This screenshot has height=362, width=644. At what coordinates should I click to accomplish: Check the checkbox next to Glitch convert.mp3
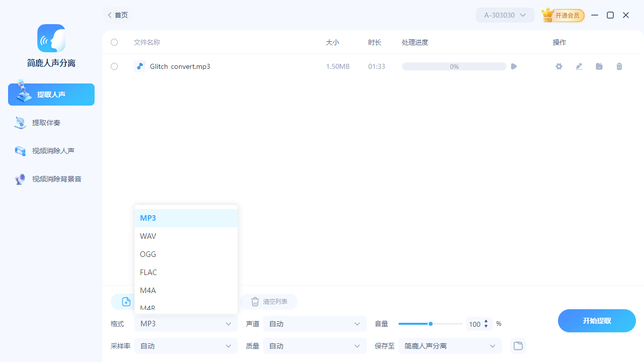coord(114,66)
